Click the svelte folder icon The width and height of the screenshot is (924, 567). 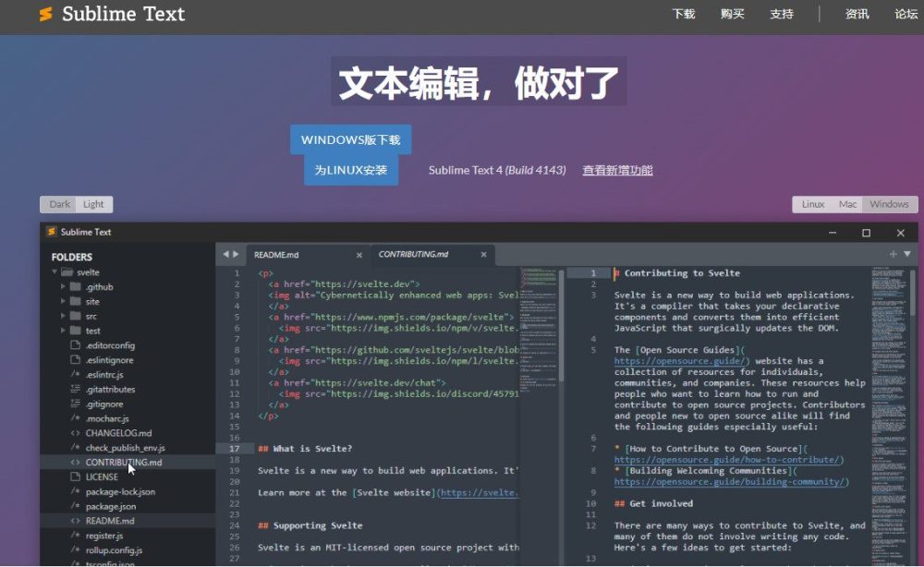point(67,272)
